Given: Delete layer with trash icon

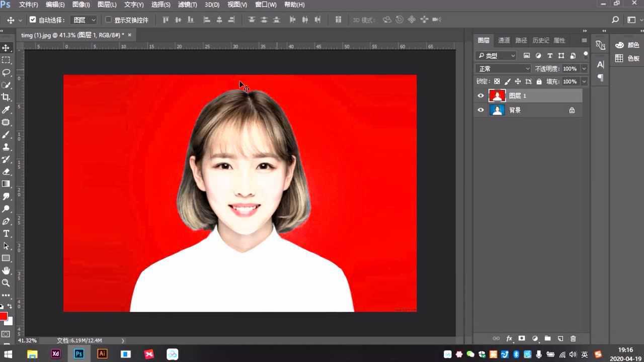Looking at the screenshot, I should [x=573, y=338].
